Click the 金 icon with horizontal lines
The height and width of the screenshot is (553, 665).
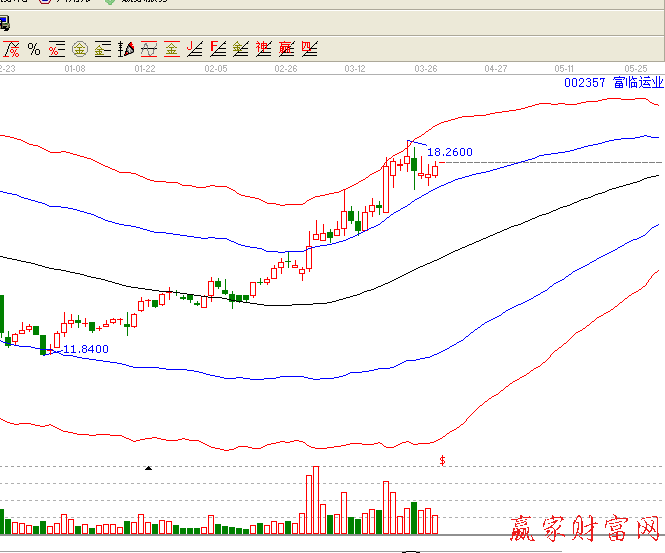coord(103,48)
